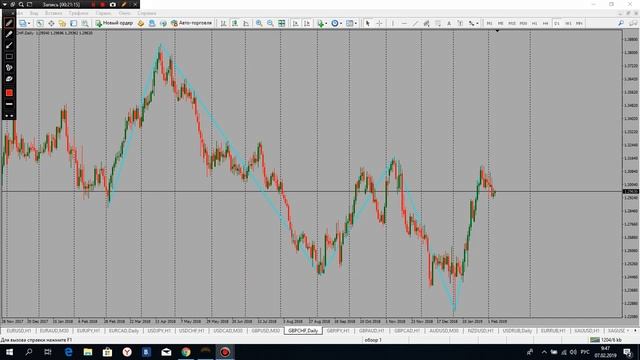
Task: Open Chrome from the Windows taskbar
Action: click(186, 352)
